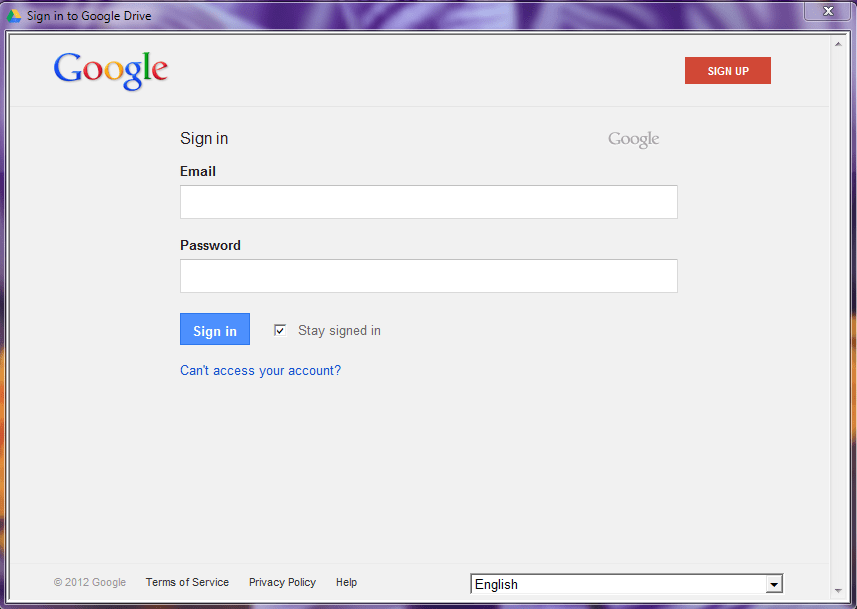
Task: Focus the Email input field
Action: [x=428, y=202]
